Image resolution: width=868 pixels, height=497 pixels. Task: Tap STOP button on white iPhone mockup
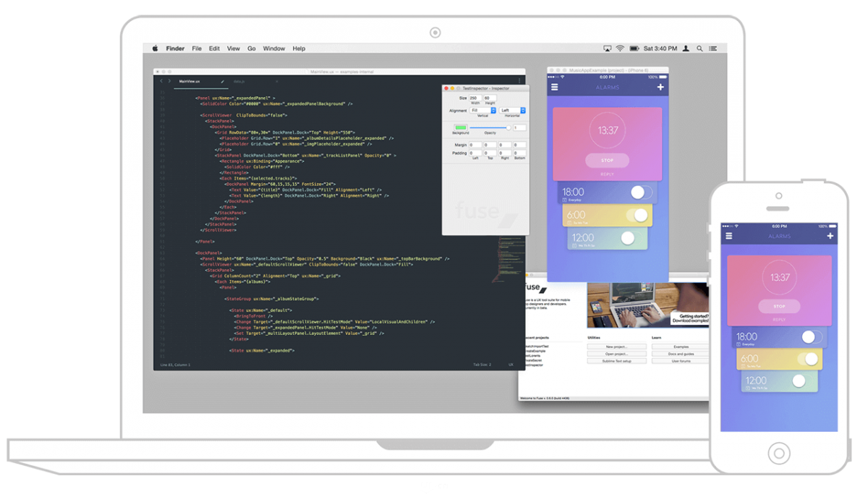pos(779,306)
